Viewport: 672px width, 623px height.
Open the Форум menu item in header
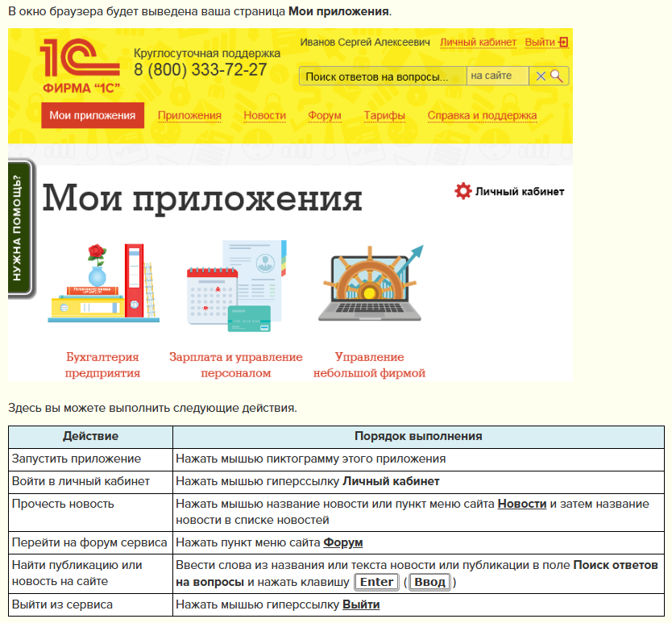tap(325, 115)
